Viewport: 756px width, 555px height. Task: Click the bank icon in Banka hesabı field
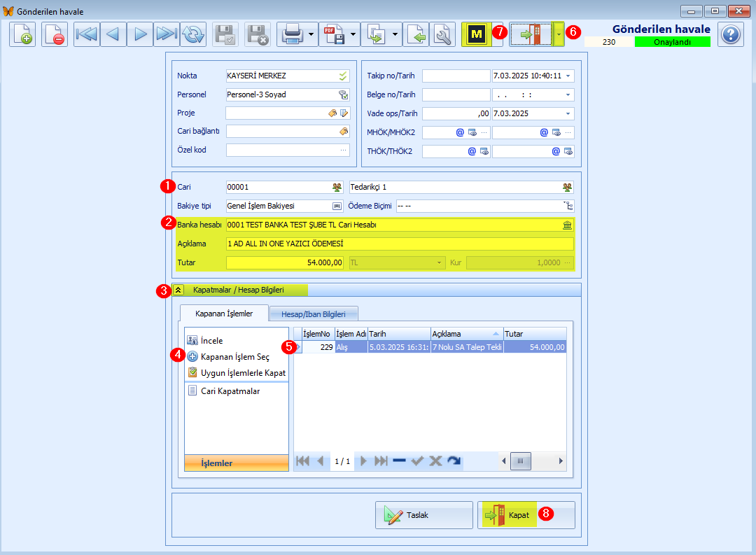tap(568, 225)
